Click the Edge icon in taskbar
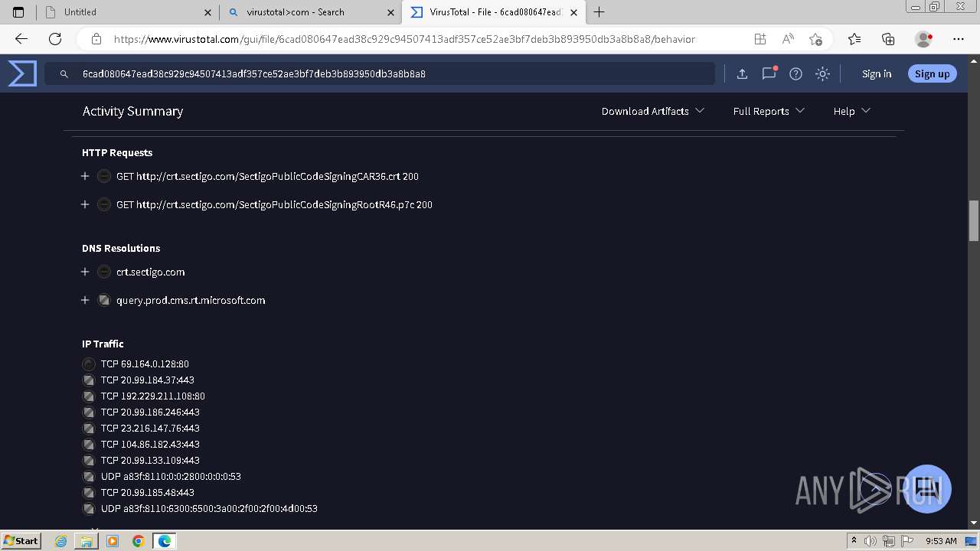 [x=165, y=541]
